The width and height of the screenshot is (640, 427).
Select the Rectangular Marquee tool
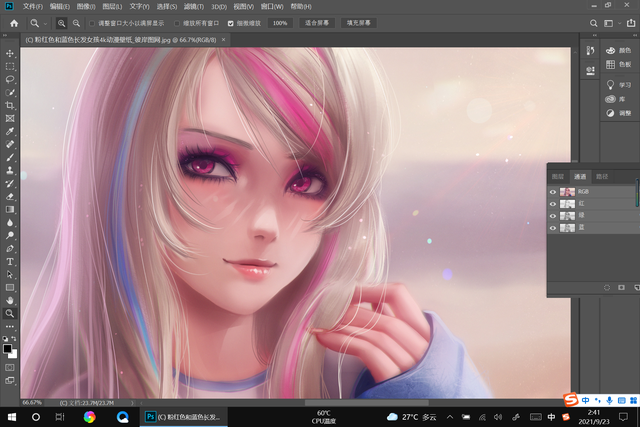pyautogui.click(x=10, y=67)
